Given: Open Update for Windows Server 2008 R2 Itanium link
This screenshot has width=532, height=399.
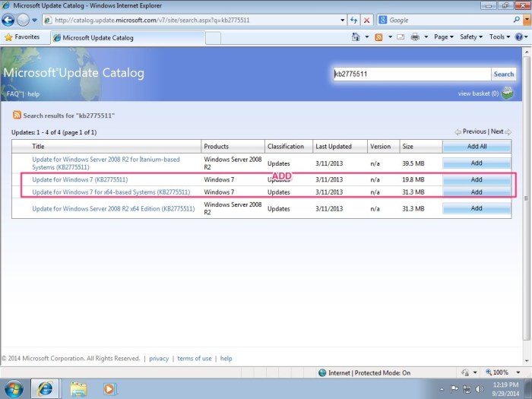Looking at the screenshot, I should 106,163.
